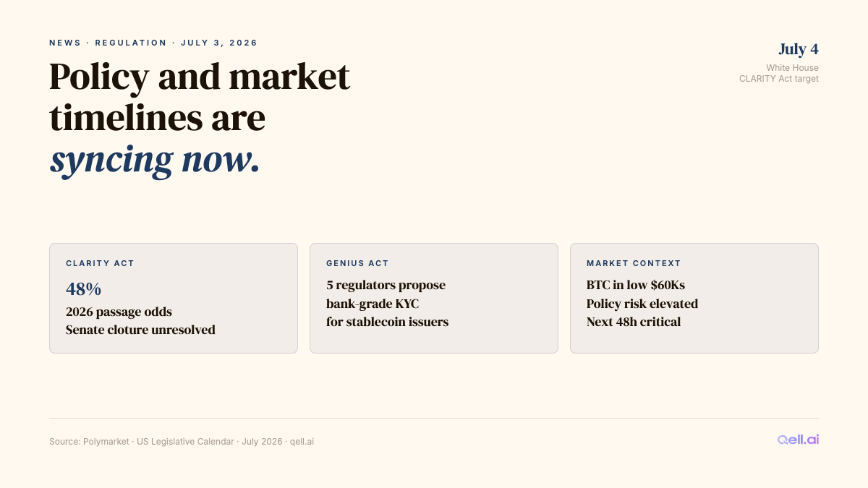This screenshot has width=868, height=488.
Task: Open the CLARITY ACT card
Action: click(x=174, y=298)
